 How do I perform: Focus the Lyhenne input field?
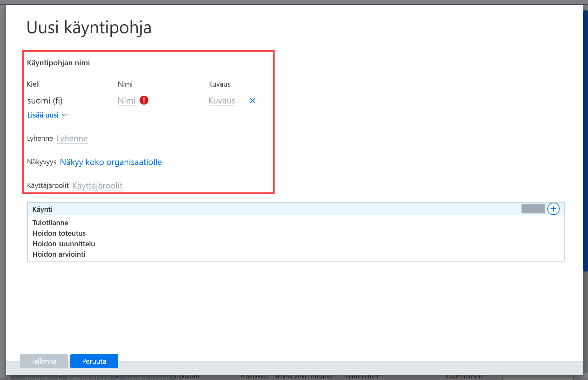tap(72, 139)
